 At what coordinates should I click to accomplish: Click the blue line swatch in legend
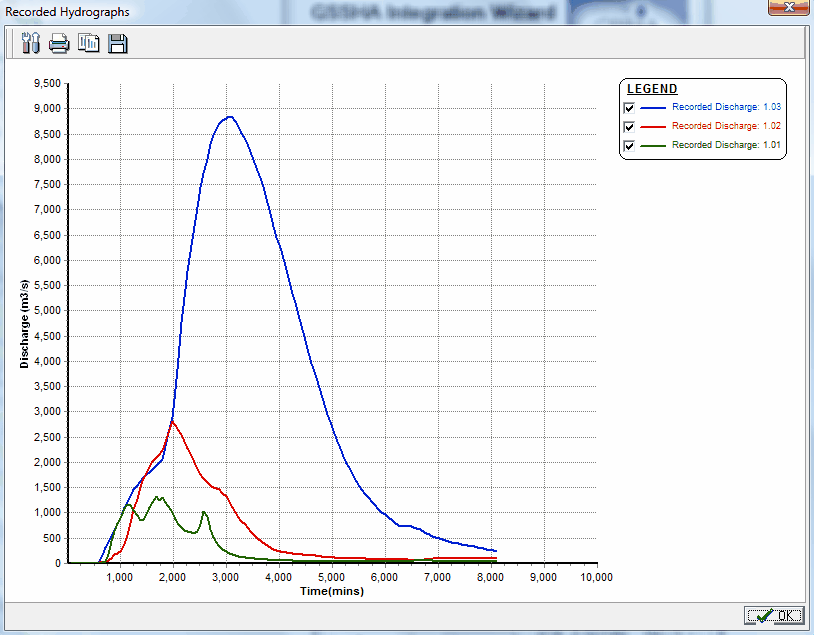(x=653, y=107)
